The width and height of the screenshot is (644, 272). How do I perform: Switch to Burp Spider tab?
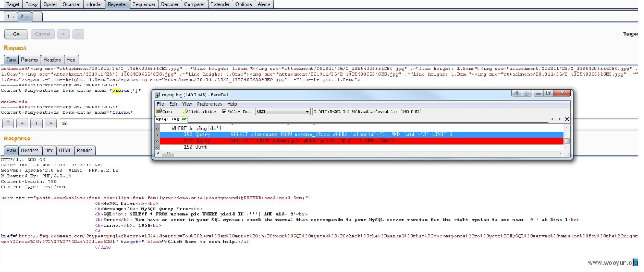tap(50, 4)
